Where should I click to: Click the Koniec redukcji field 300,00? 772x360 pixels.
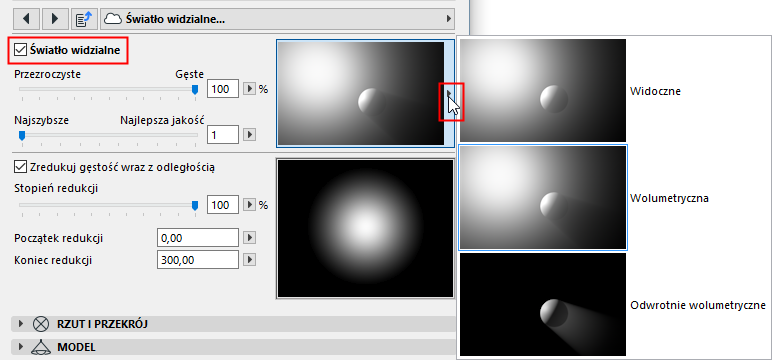(x=198, y=259)
